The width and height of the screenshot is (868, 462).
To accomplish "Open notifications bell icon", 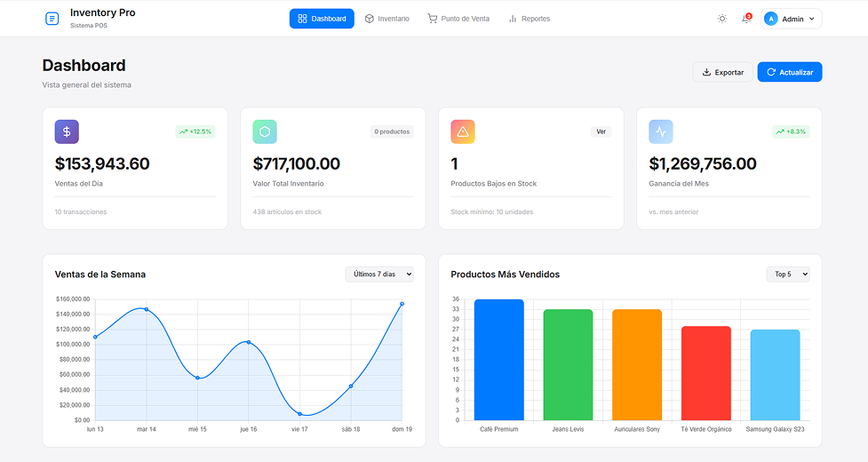I will tap(746, 19).
